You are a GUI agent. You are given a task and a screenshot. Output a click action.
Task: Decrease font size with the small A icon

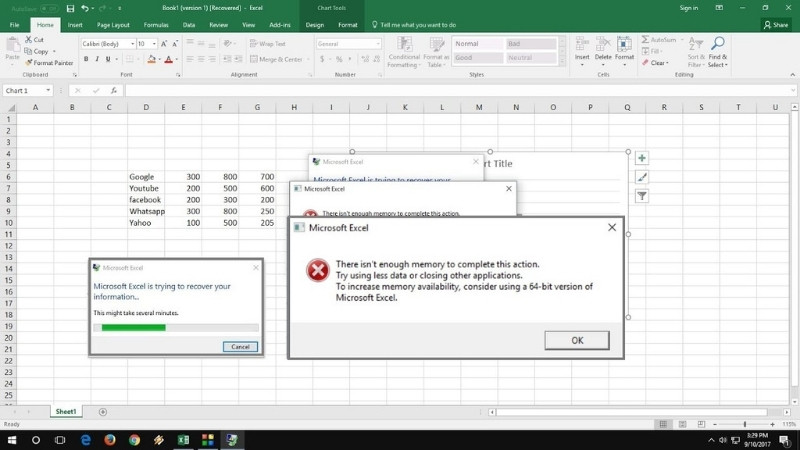174,44
